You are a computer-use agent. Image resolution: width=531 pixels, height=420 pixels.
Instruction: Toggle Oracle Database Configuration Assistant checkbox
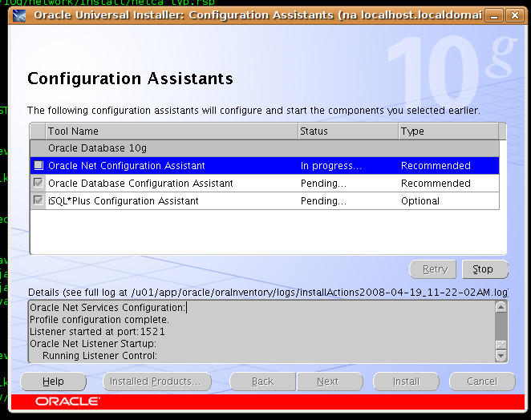click(39, 183)
